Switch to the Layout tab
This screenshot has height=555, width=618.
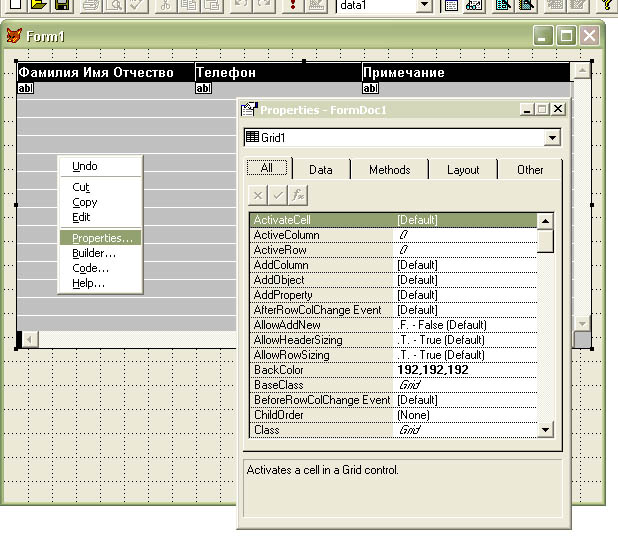point(463,170)
